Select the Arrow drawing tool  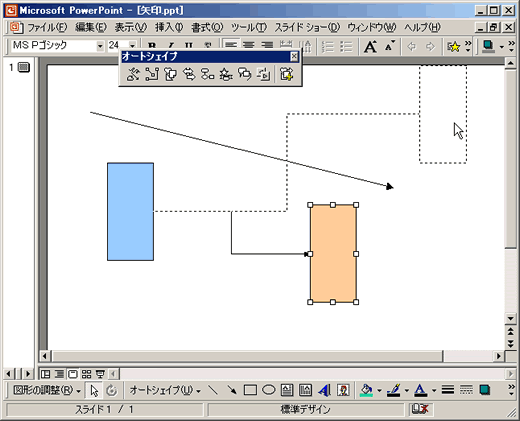231,390
